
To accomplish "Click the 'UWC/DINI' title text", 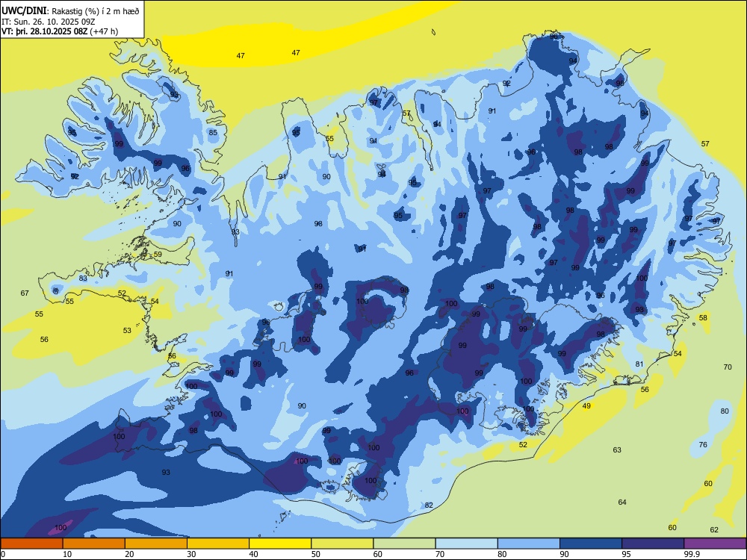I will tap(24, 10).
